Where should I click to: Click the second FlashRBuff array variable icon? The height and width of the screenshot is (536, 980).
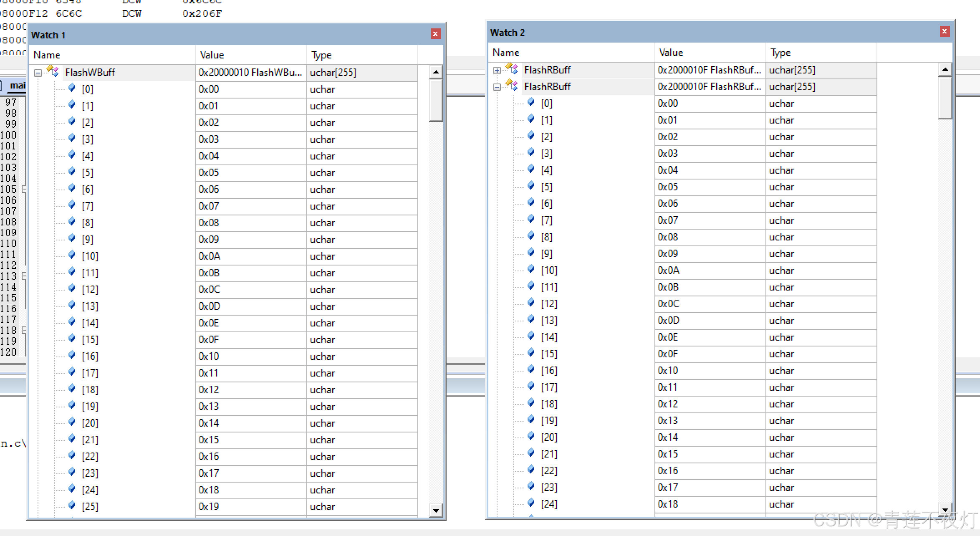[512, 86]
